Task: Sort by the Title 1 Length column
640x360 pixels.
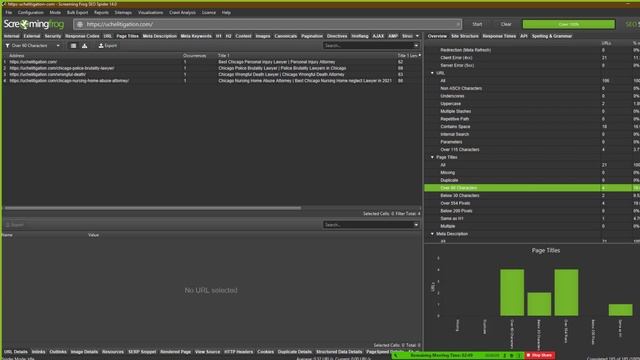Action: coord(409,56)
